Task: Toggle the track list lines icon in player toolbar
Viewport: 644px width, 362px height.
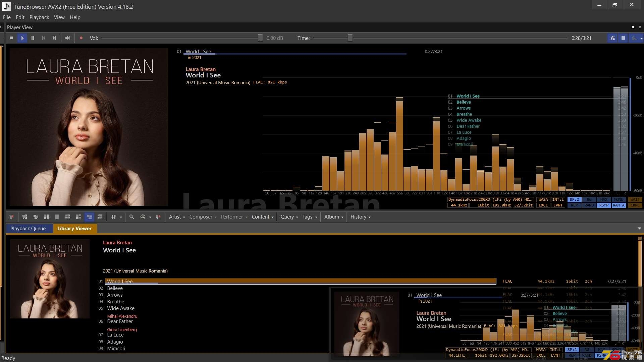Action: click(623, 38)
